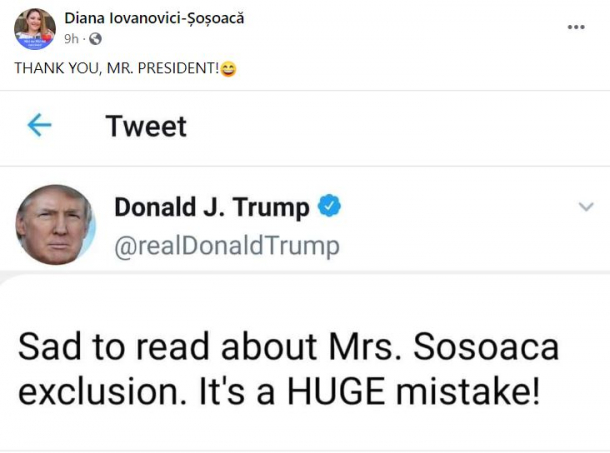Screen dimensions: 610x453
Task: Click the Donald J. Trump display name
Action: pyautogui.click(x=212, y=207)
